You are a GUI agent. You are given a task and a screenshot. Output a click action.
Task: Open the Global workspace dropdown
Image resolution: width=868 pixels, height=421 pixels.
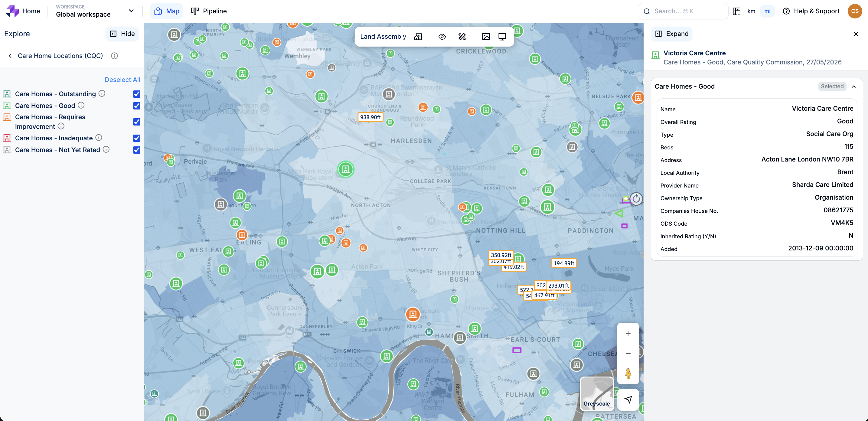coord(95,11)
